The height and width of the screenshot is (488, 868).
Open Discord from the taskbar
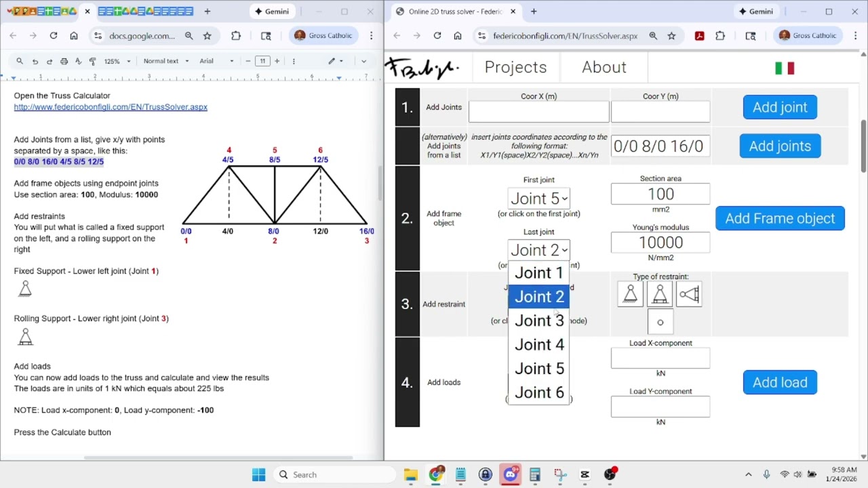(510, 474)
